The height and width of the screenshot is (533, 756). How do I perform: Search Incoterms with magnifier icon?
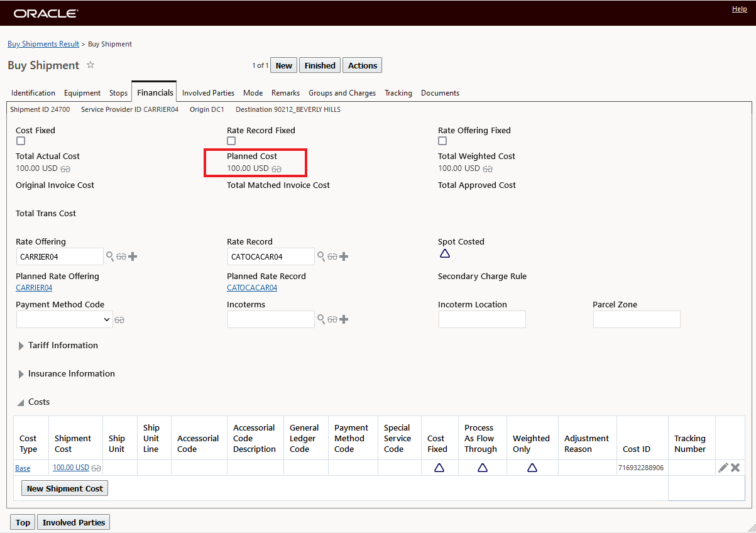pyautogui.click(x=321, y=319)
